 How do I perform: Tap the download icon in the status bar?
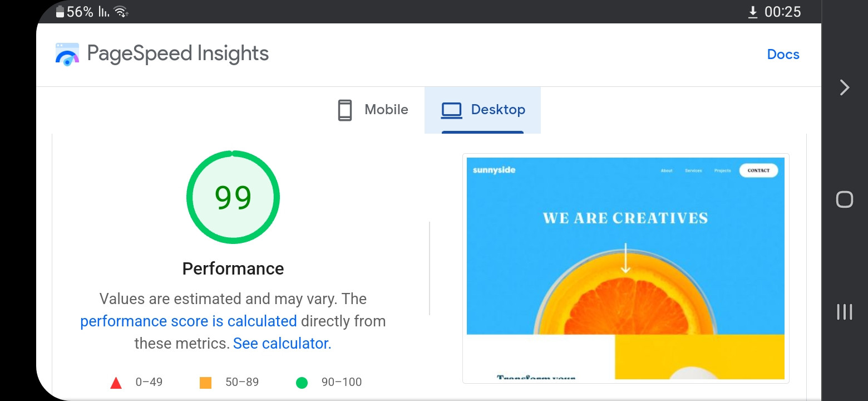tap(753, 12)
